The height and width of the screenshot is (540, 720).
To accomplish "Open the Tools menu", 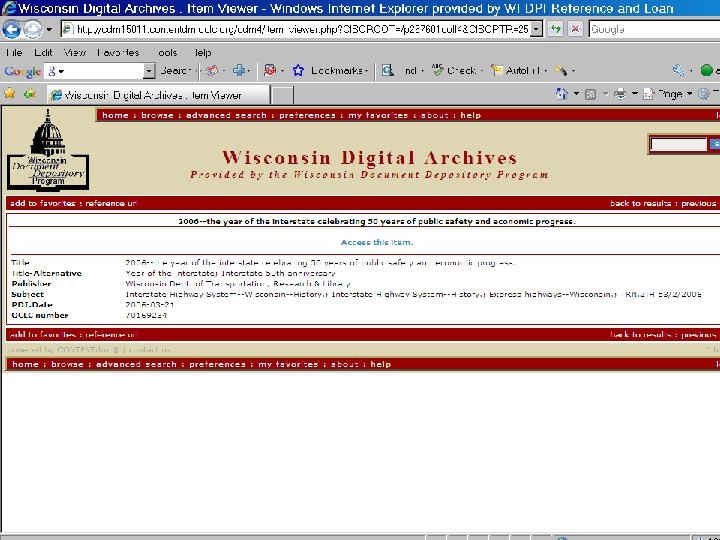I will tap(166, 52).
